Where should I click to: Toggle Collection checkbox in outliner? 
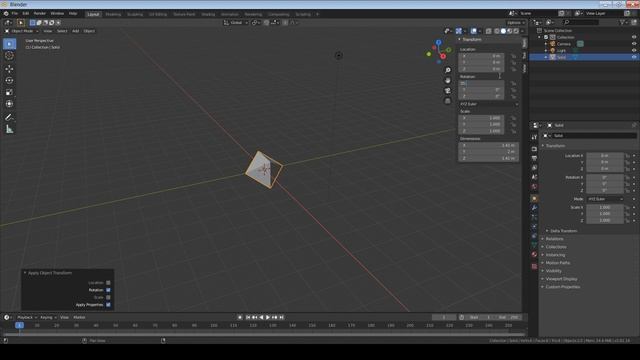546,37
